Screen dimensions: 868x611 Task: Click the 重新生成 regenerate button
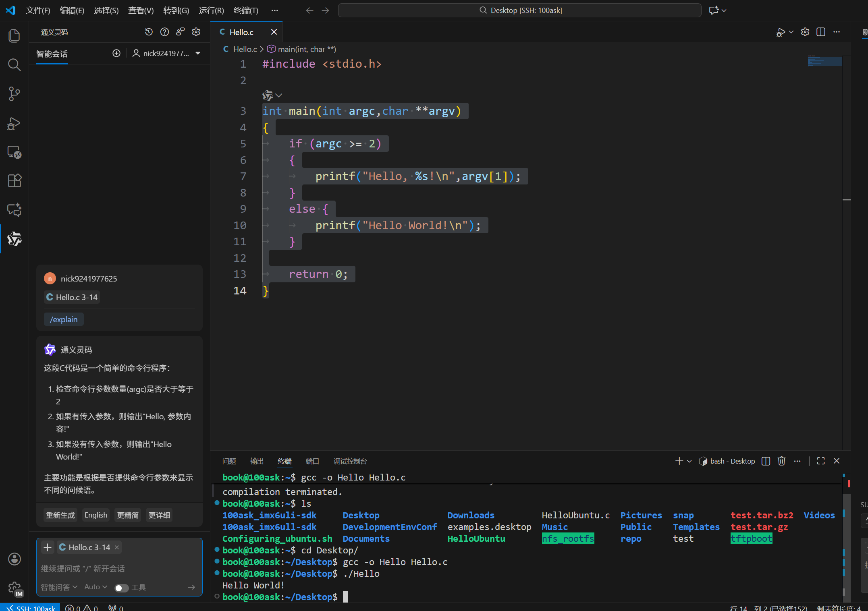point(60,515)
